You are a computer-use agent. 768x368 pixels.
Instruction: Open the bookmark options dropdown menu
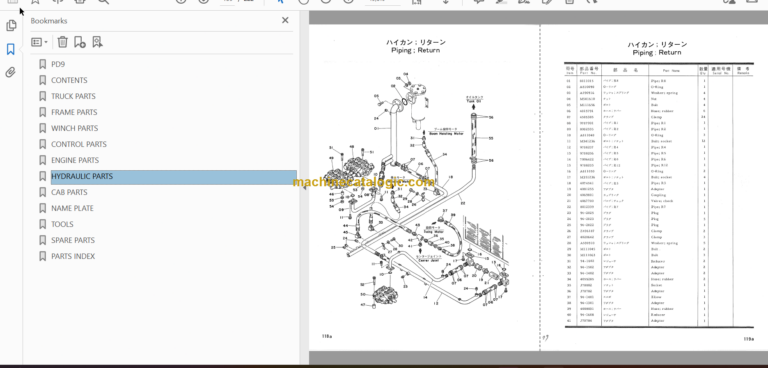pyautogui.click(x=39, y=42)
